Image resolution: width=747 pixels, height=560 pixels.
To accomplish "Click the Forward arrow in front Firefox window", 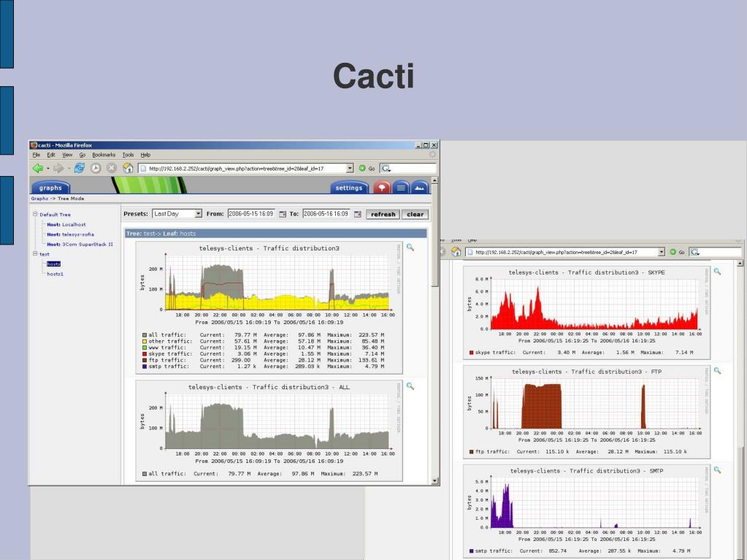I will click(58, 168).
